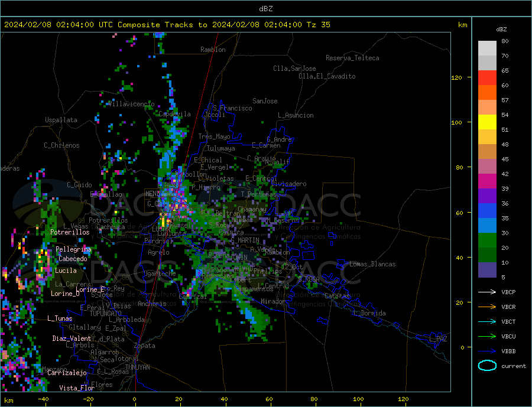Click 'Carrizalejo' white place label
Viewport: 532px width, 407px height.
[67, 373]
